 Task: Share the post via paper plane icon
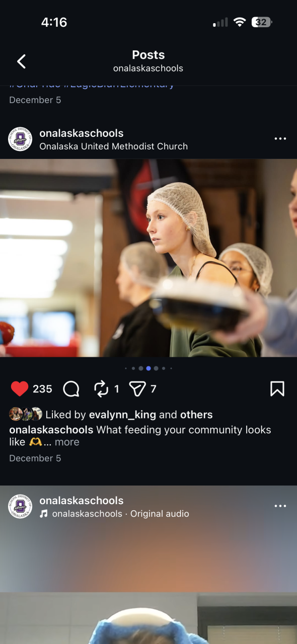pos(137,388)
